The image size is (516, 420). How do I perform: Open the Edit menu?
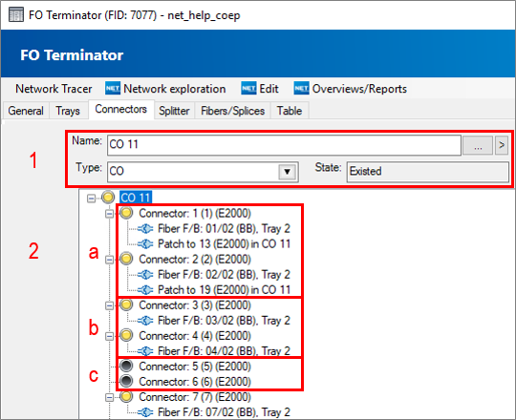[x=260, y=89]
